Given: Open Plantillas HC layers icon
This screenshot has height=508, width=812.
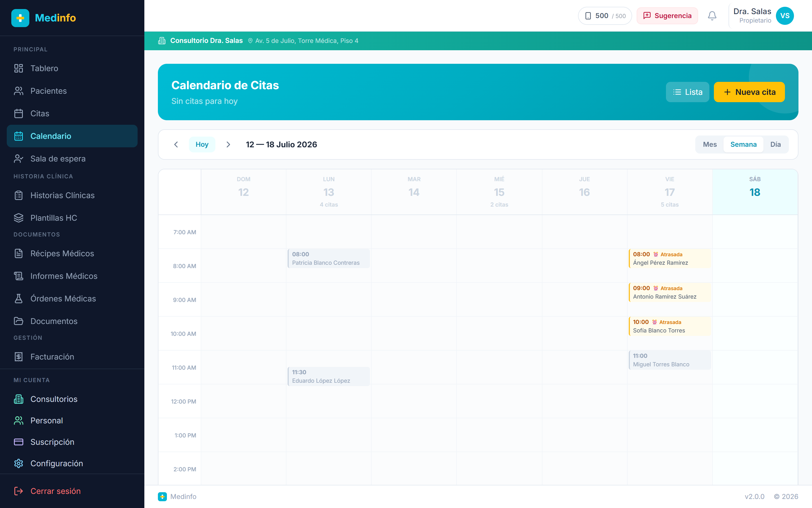Looking at the screenshot, I should coord(18,218).
